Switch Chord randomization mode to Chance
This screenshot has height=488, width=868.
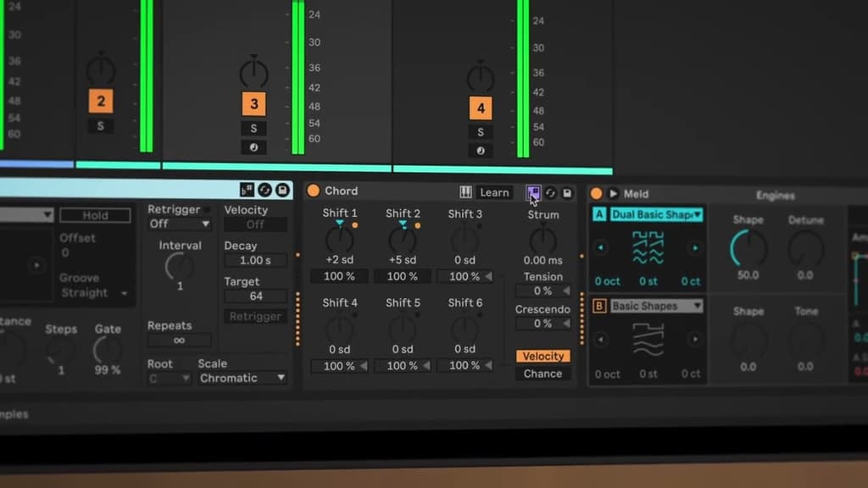pyautogui.click(x=542, y=374)
